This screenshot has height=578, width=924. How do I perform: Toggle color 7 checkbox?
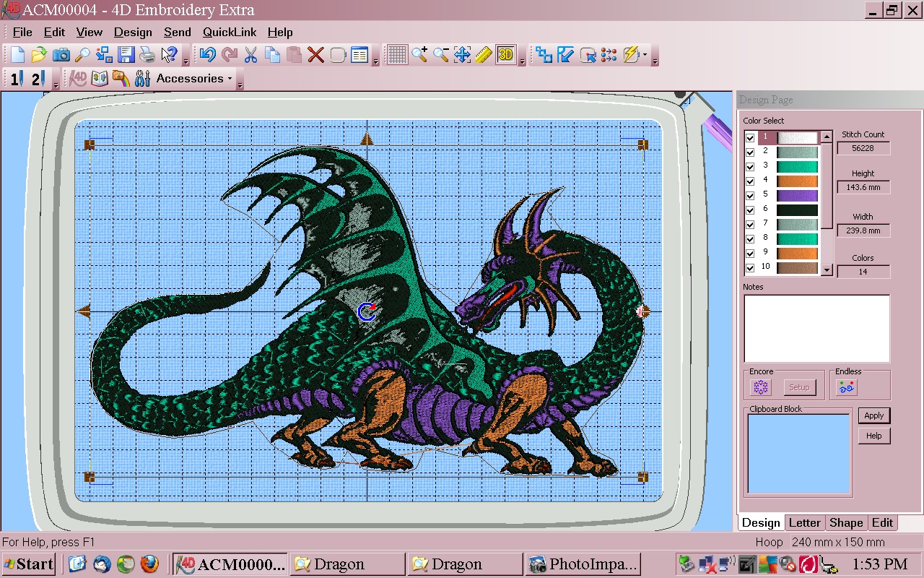pyautogui.click(x=750, y=225)
